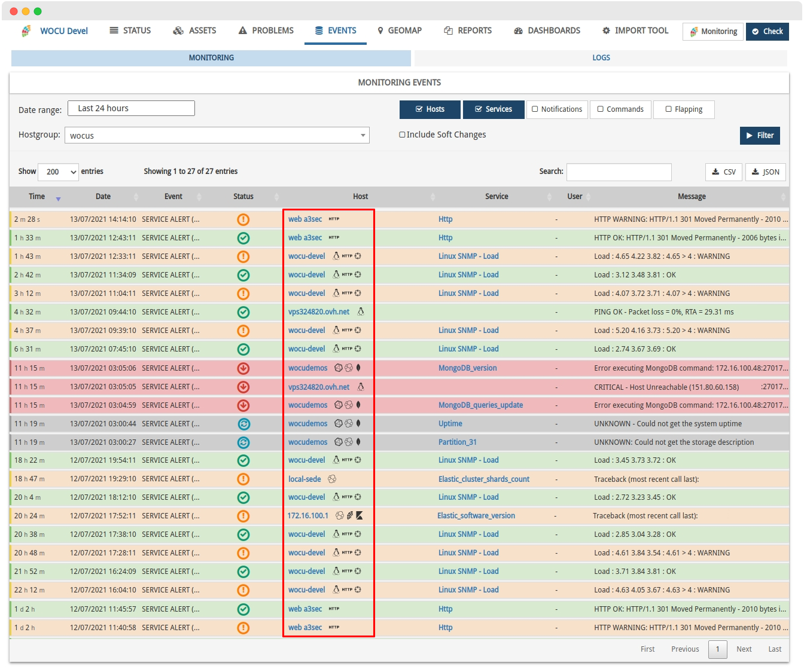Open the GEOMAP section

pos(400,30)
